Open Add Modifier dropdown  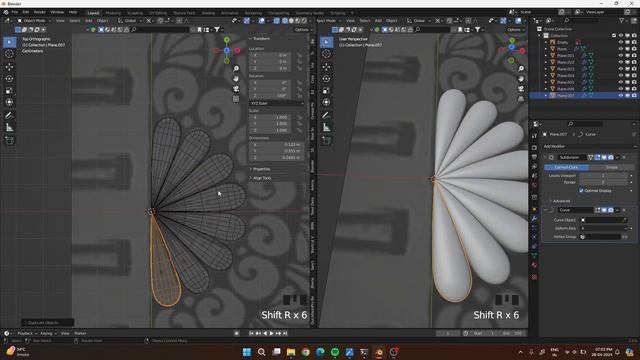coord(589,146)
